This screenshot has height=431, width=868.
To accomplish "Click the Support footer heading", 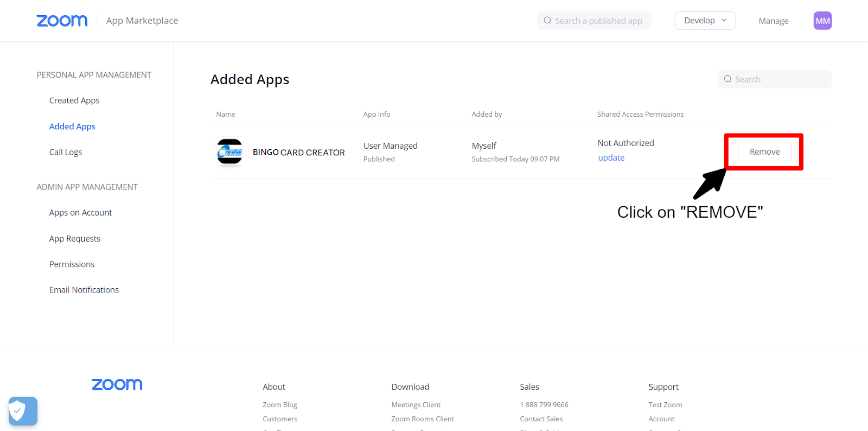I will click(663, 387).
